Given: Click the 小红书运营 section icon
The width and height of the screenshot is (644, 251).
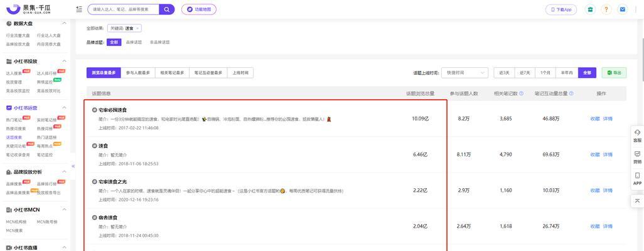Looking at the screenshot, I should [9, 108].
